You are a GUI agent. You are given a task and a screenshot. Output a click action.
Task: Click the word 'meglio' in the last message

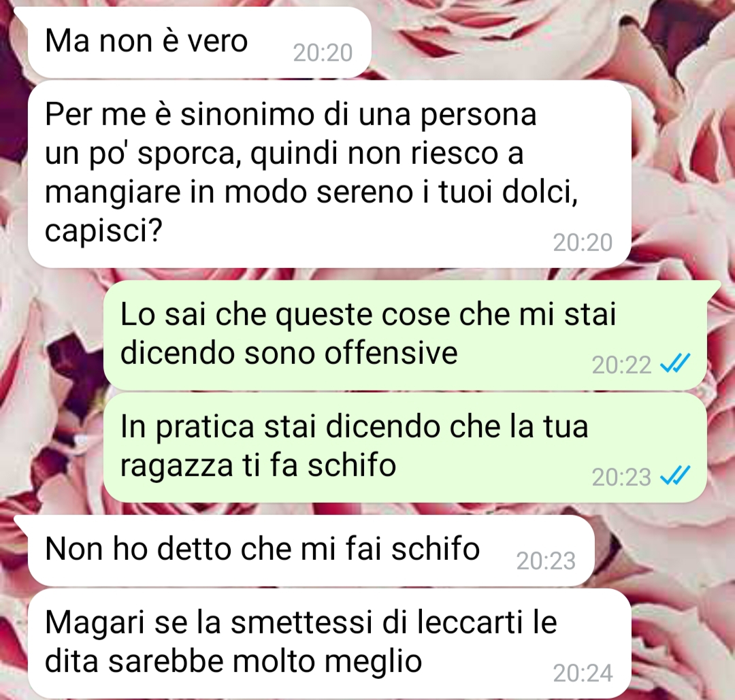[x=374, y=662]
